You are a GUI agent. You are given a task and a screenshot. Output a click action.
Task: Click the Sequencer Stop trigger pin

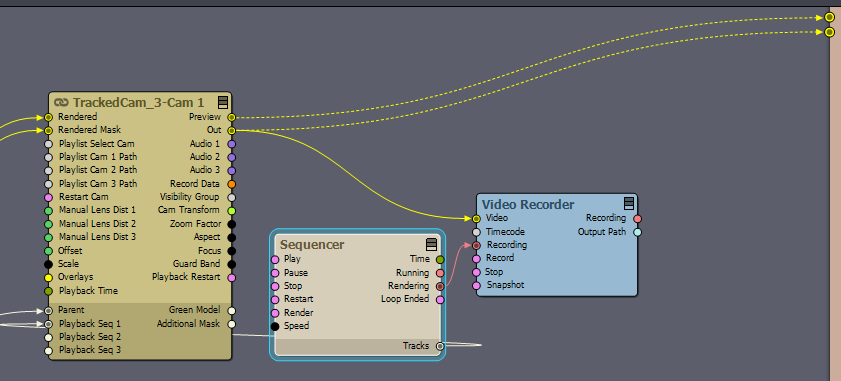(275, 286)
